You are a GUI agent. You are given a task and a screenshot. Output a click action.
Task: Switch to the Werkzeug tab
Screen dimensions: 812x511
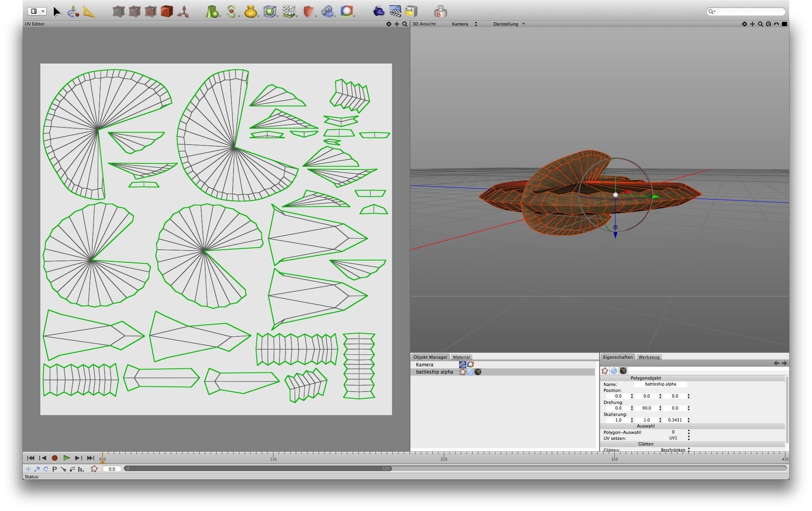pyautogui.click(x=648, y=357)
